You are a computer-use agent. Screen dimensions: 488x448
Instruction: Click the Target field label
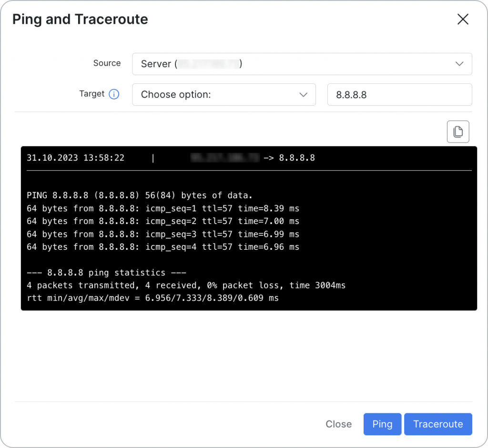point(92,94)
